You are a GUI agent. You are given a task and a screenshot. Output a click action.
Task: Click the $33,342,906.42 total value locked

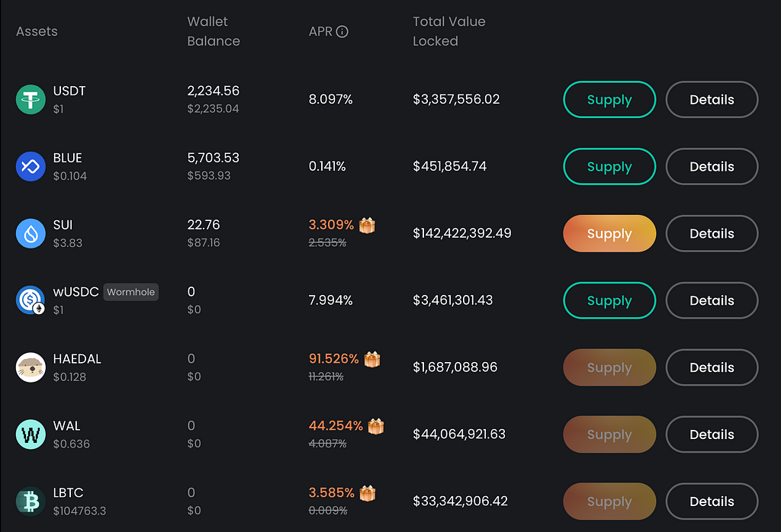coord(460,502)
